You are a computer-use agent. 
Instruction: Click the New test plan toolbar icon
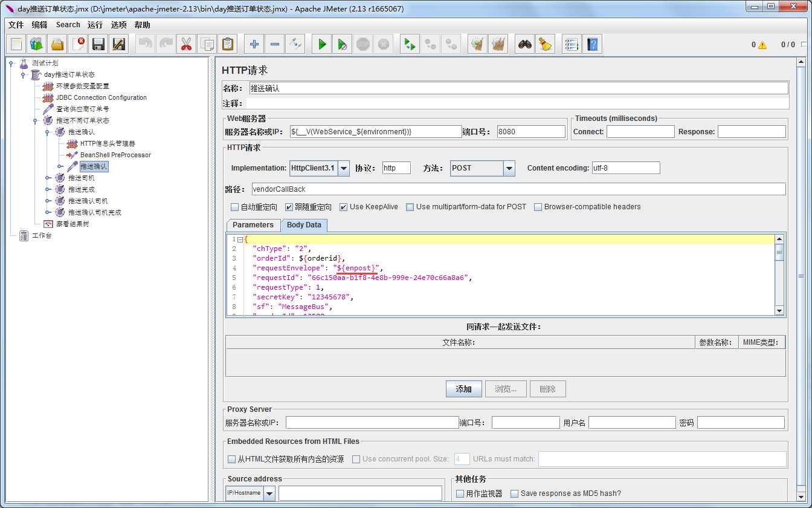click(x=16, y=44)
